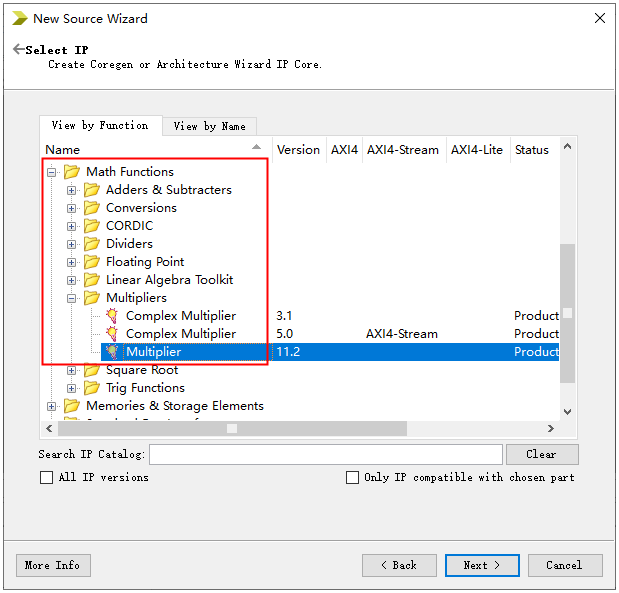Viewport: 619px width, 593px height.
Task: Click the horizontal scrollbar of IP list
Action: (x=300, y=428)
